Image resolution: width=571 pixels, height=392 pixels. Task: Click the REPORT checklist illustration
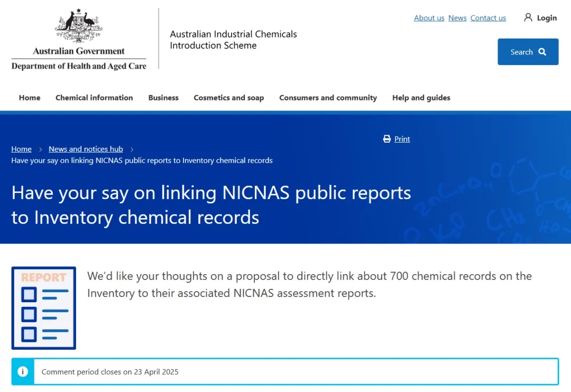tap(44, 308)
